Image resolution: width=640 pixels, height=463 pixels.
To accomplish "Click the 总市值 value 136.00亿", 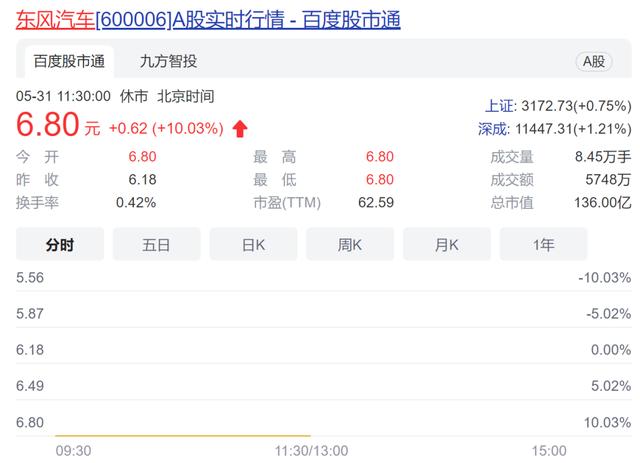I will 603,203.
